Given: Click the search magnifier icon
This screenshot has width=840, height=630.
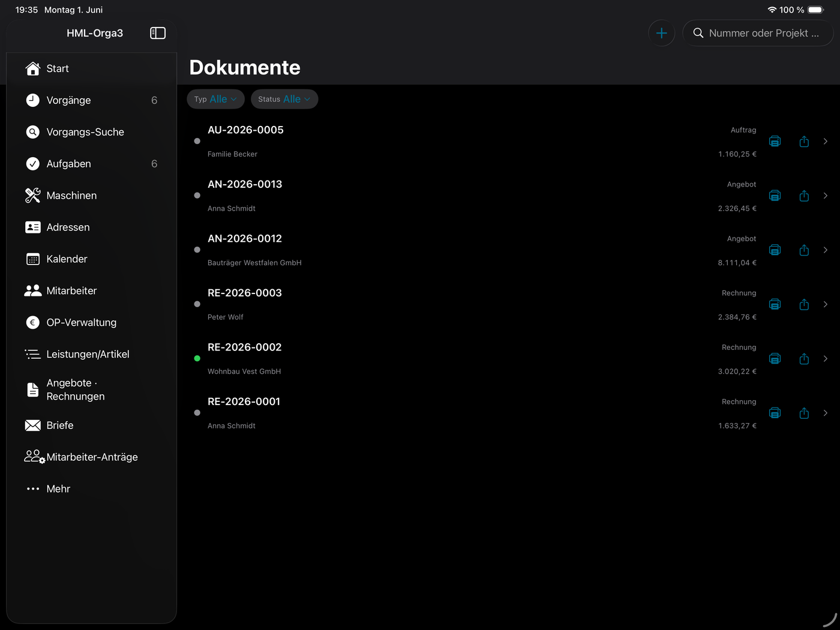Looking at the screenshot, I should coord(698,33).
